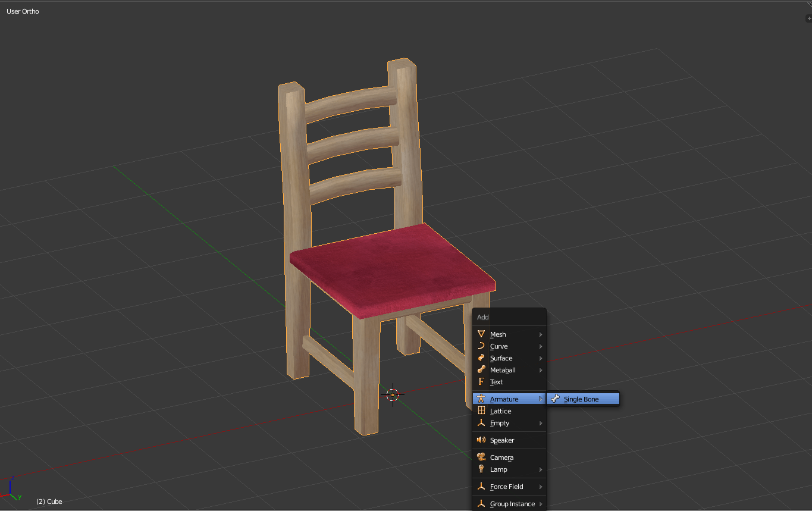Viewport: 812px width, 511px height.
Task: Click the Lamp bulb icon
Action: 481,469
